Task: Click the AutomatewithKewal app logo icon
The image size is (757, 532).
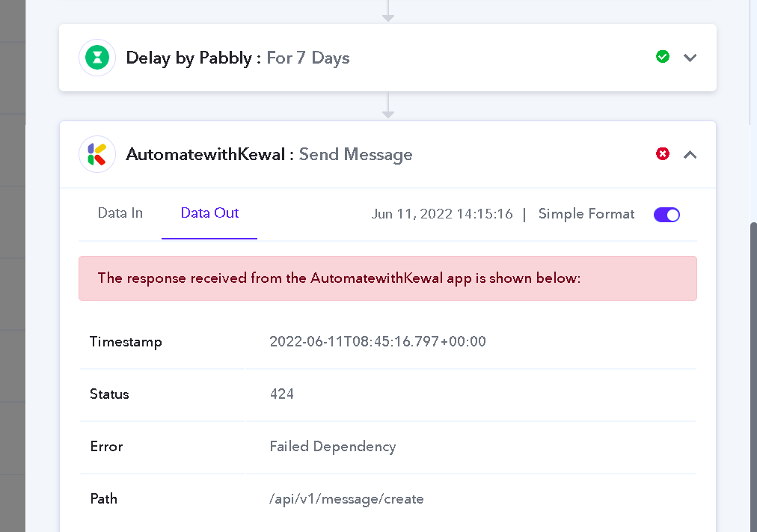Action: coord(97,154)
